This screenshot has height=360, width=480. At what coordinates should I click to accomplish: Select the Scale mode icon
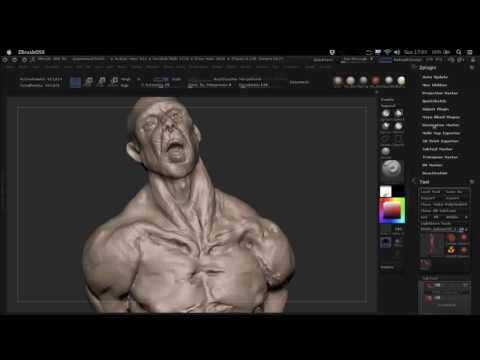[x=114, y=82]
